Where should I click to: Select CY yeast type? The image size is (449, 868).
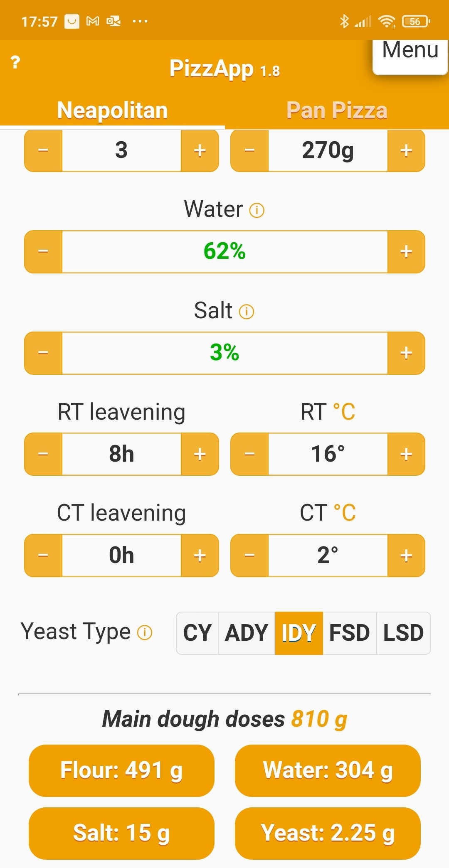[197, 633]
